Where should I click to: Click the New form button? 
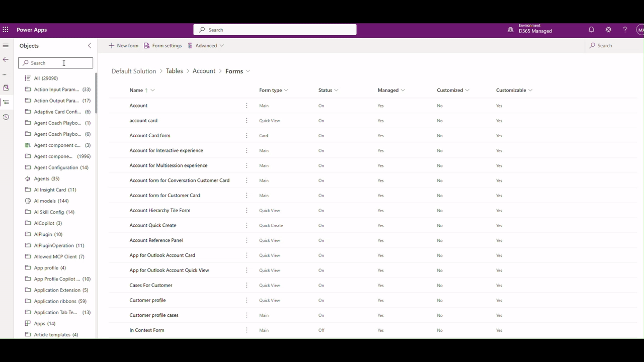click(123, 46)
